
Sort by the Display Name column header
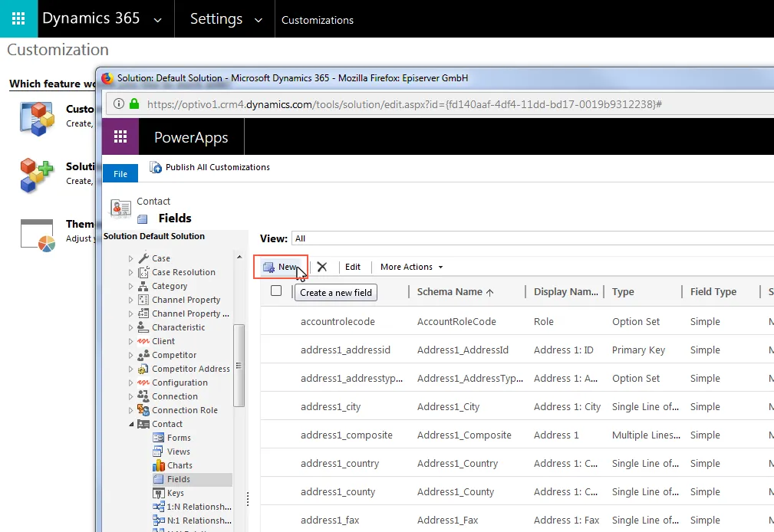(x=565, y=291)
